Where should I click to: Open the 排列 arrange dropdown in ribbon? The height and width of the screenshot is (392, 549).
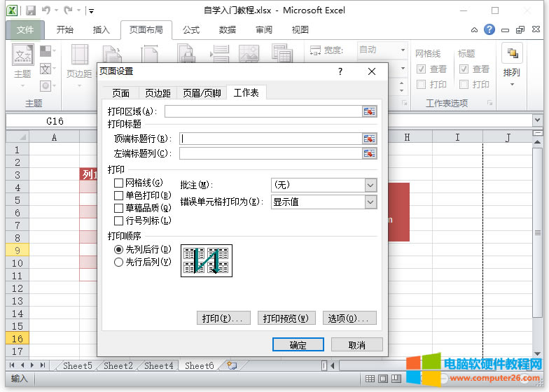click(x=512, y=73)
